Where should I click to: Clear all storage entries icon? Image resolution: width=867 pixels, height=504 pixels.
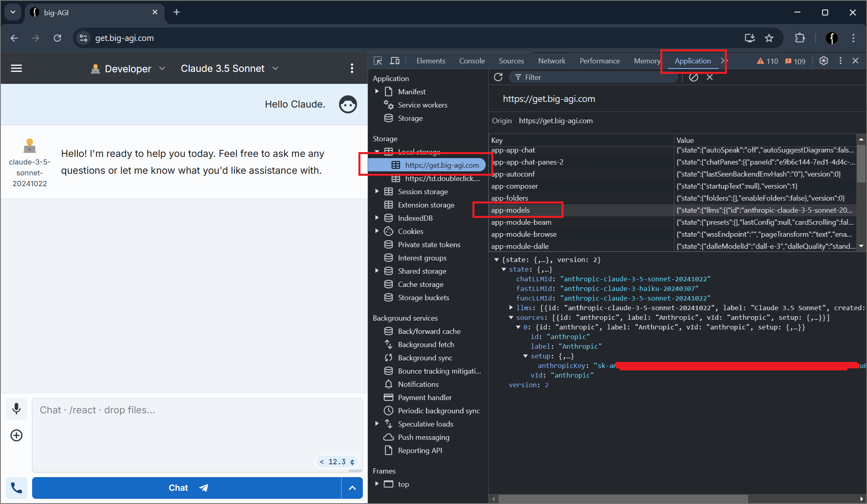694,77
